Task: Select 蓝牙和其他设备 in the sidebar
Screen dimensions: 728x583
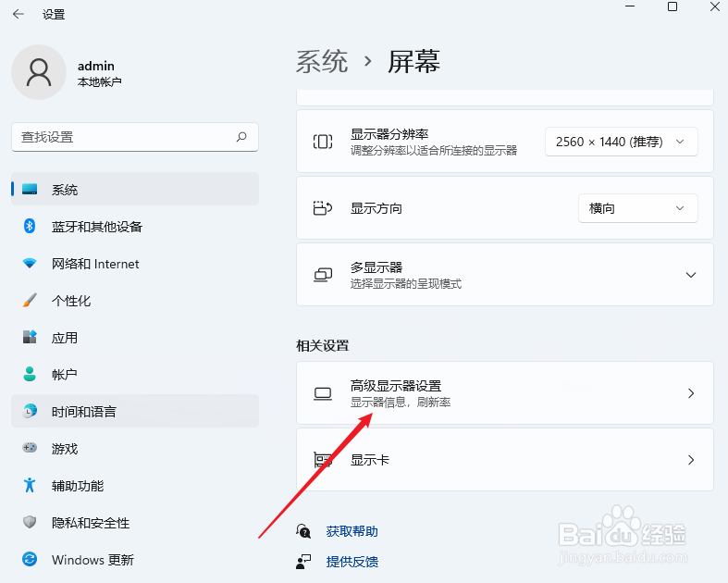Action: click(x=135, y=226)
